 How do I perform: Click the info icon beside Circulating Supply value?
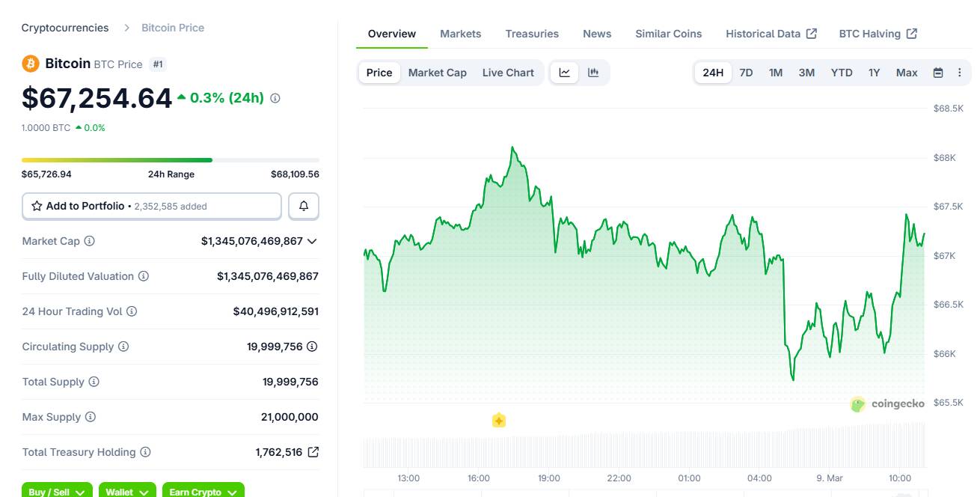coord(312,347)
